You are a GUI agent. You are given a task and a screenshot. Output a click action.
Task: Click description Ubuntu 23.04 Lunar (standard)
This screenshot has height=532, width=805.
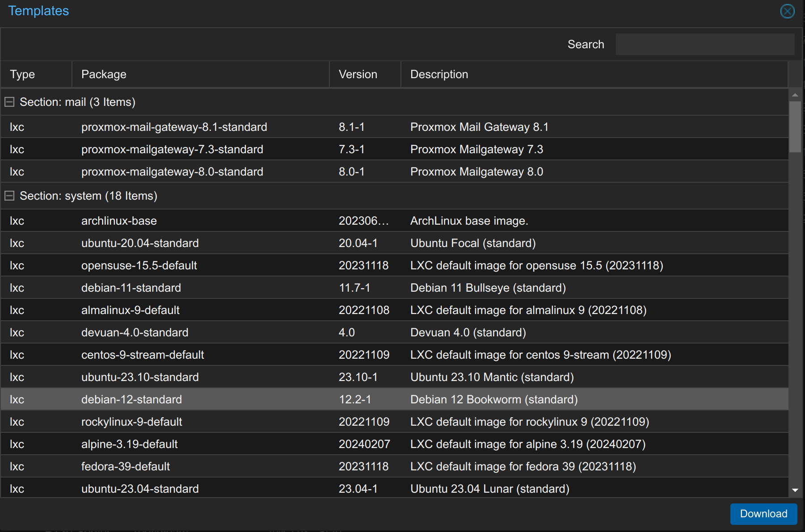[x=490, y=489]
